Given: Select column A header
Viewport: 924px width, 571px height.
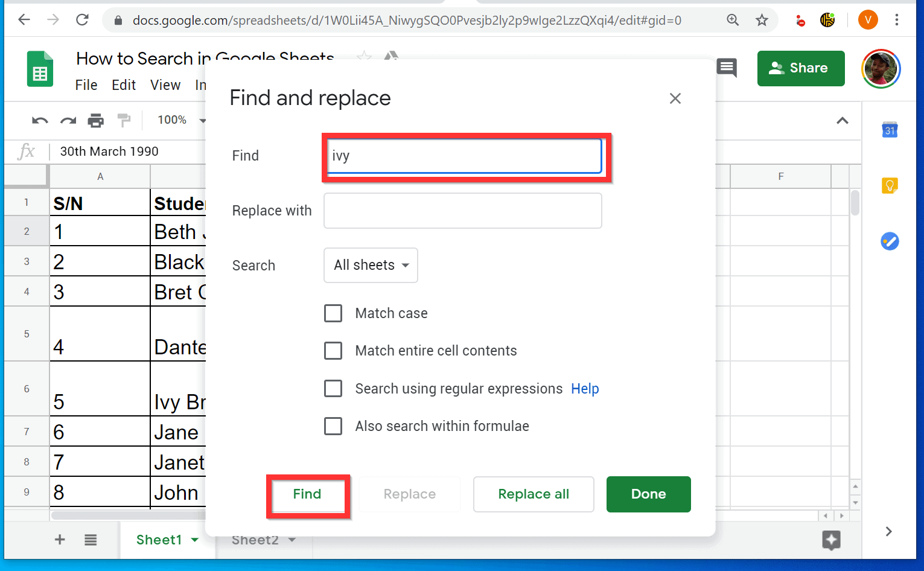Looking at the screenshot, I should pos(100,176).
